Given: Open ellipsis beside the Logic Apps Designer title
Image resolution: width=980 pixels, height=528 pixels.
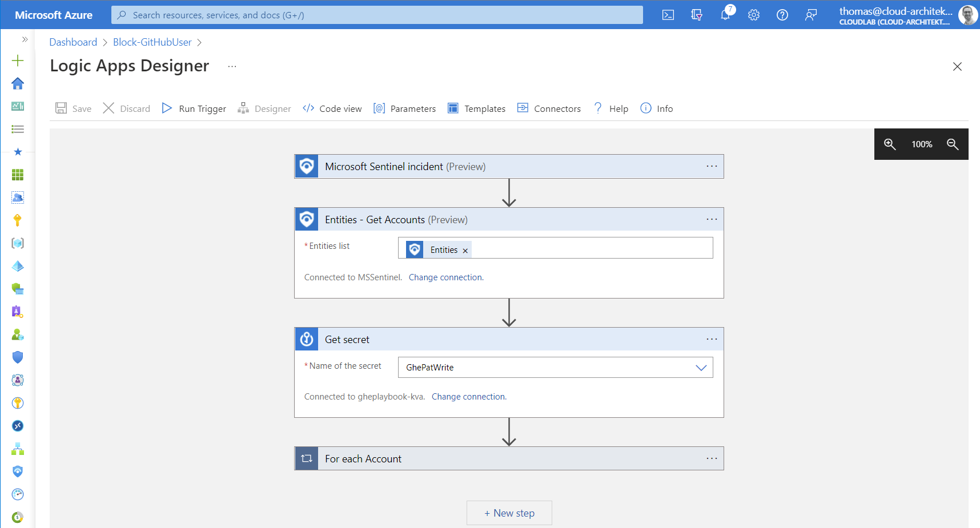Looking at the screenshot, I should point(232,66).
